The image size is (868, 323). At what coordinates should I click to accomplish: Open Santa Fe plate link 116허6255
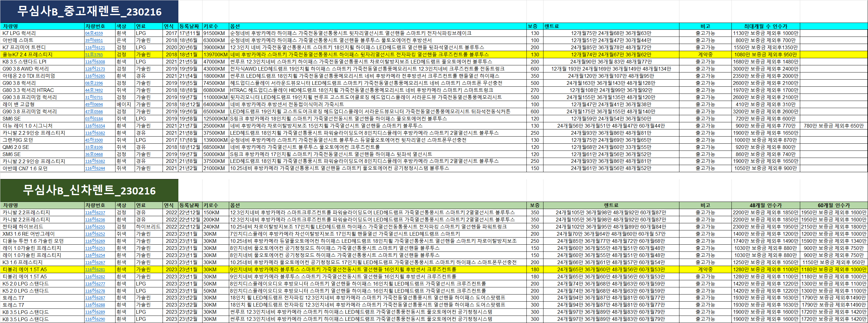[x=95, y=227]
